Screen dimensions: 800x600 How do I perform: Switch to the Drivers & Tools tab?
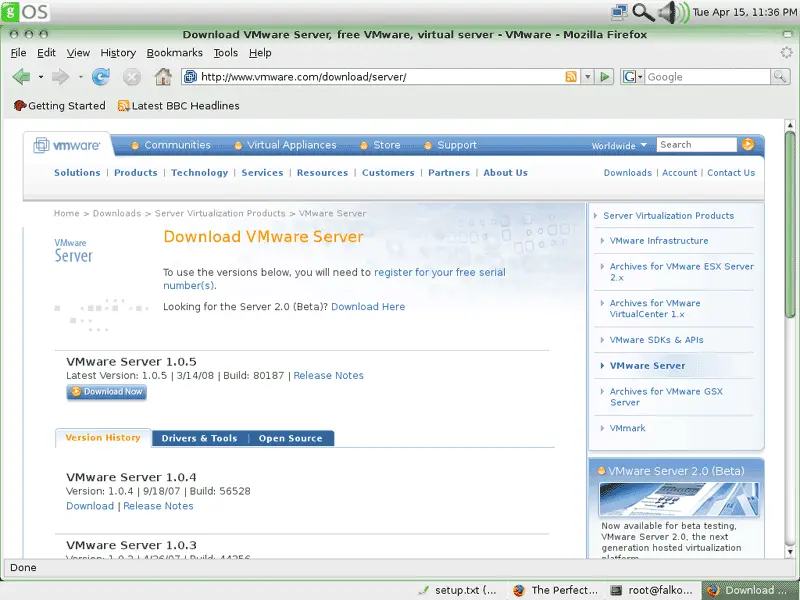(199, 438)
